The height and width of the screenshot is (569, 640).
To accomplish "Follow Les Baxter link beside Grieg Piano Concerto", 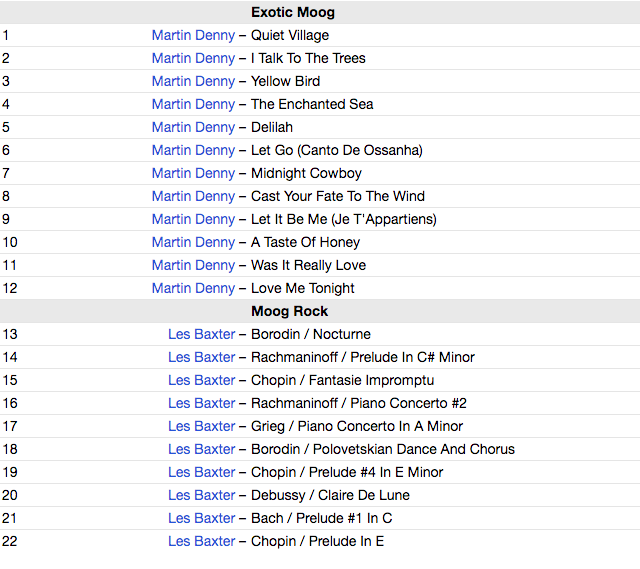I will click(x=201, y=426).
